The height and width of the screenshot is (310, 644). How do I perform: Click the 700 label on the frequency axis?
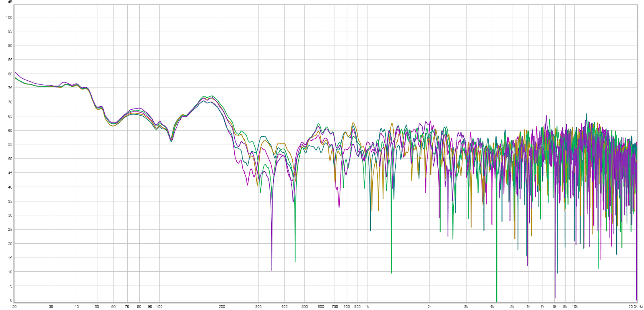[x=335, y=306]
